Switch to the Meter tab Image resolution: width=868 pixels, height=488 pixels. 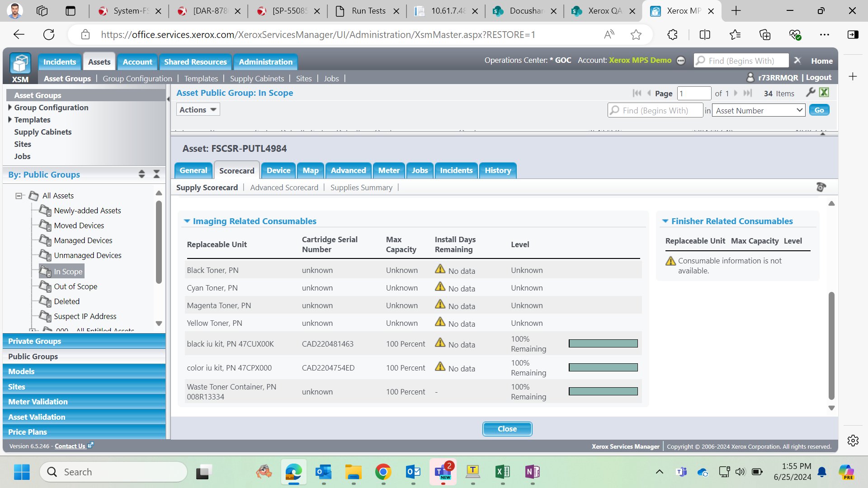[388, 171]
